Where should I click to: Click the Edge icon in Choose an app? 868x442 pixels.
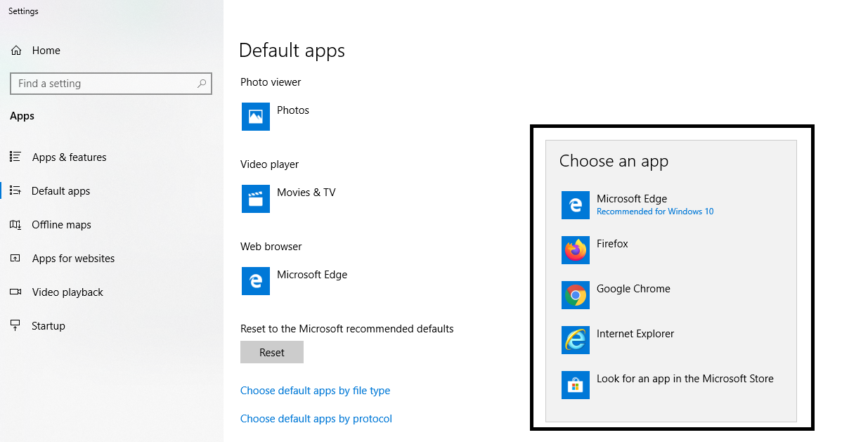coord(576,205)
